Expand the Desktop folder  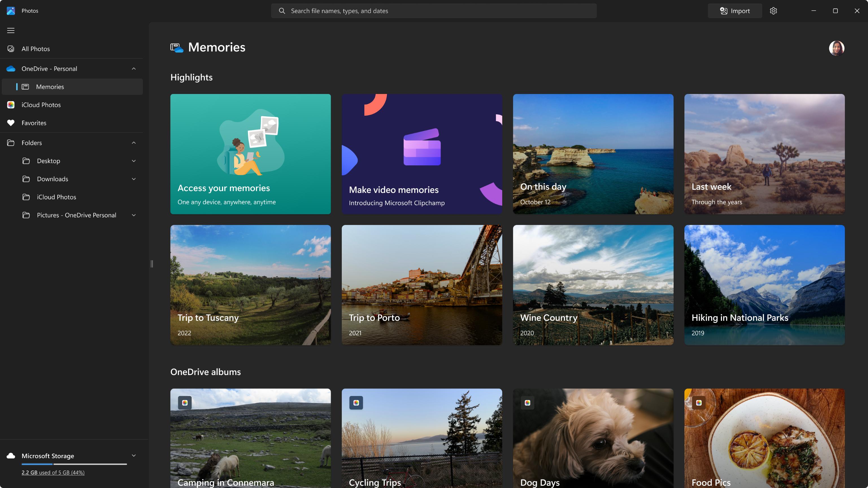[x=133, y=161]
